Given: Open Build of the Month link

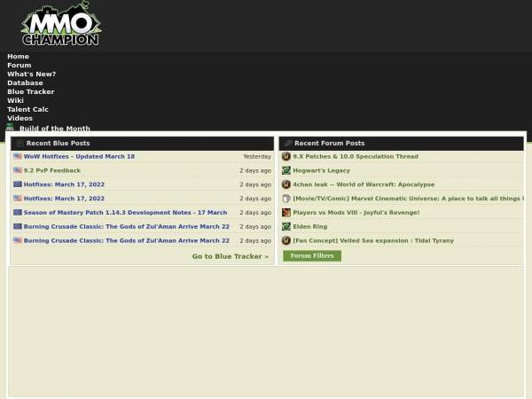Looking at the screenshot, I should (55, 129).
